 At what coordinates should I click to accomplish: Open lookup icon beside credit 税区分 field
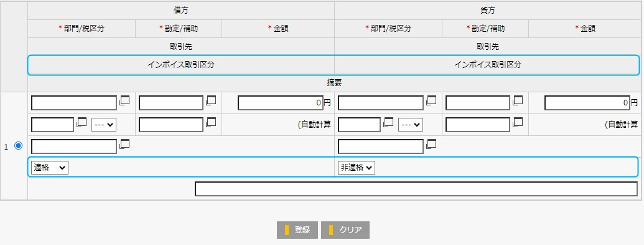388,122
